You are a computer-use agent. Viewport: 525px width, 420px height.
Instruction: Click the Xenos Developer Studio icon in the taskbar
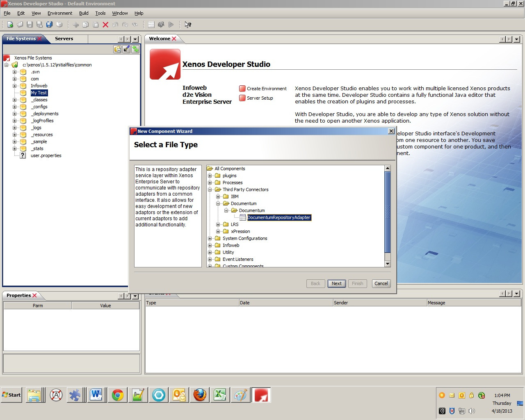(x=261, y=395)
